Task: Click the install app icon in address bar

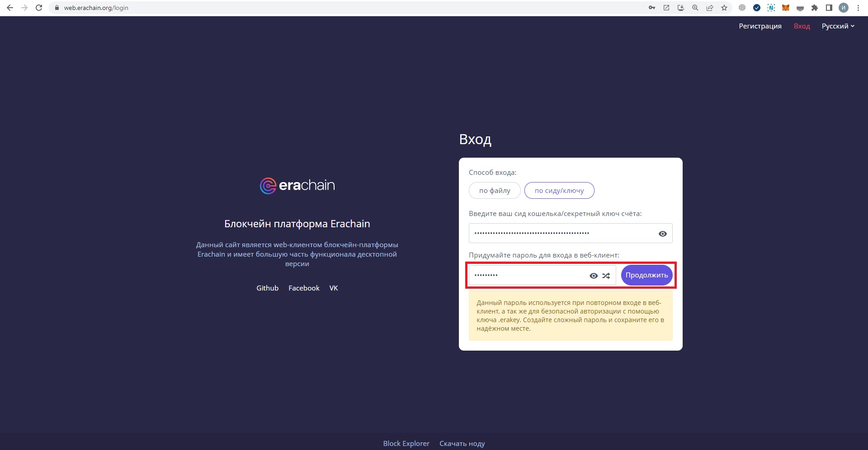Action: click(681, 8)
